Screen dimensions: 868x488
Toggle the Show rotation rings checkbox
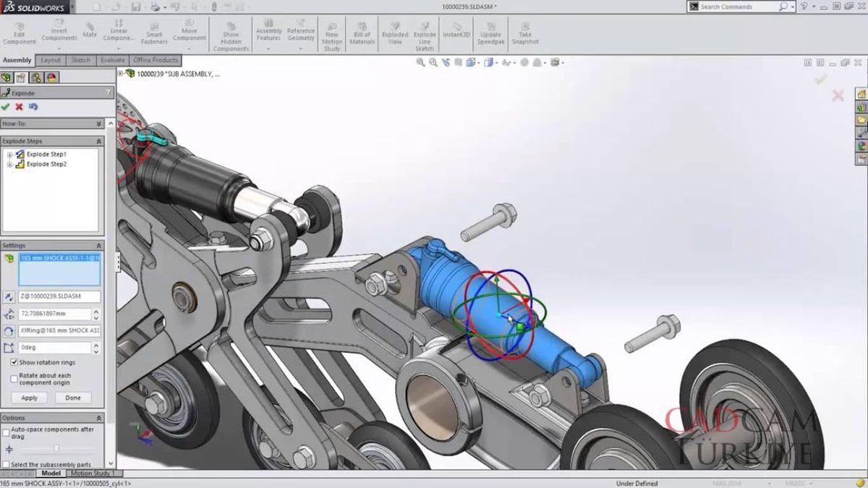14,362
